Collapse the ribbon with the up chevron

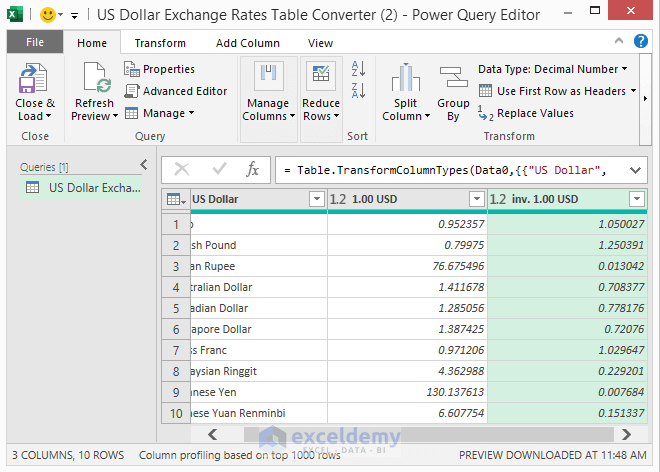point(619,41)
